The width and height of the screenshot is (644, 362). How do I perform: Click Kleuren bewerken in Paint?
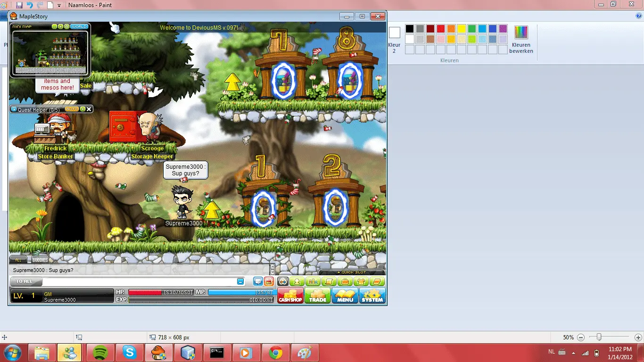(521, 40)
